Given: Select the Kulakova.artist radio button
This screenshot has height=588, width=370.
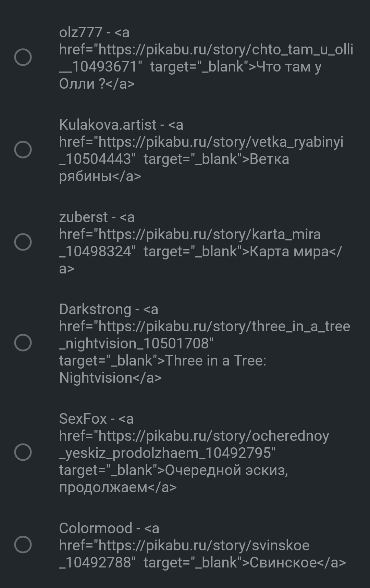Looking at the screenshot, I should [23, 150].
